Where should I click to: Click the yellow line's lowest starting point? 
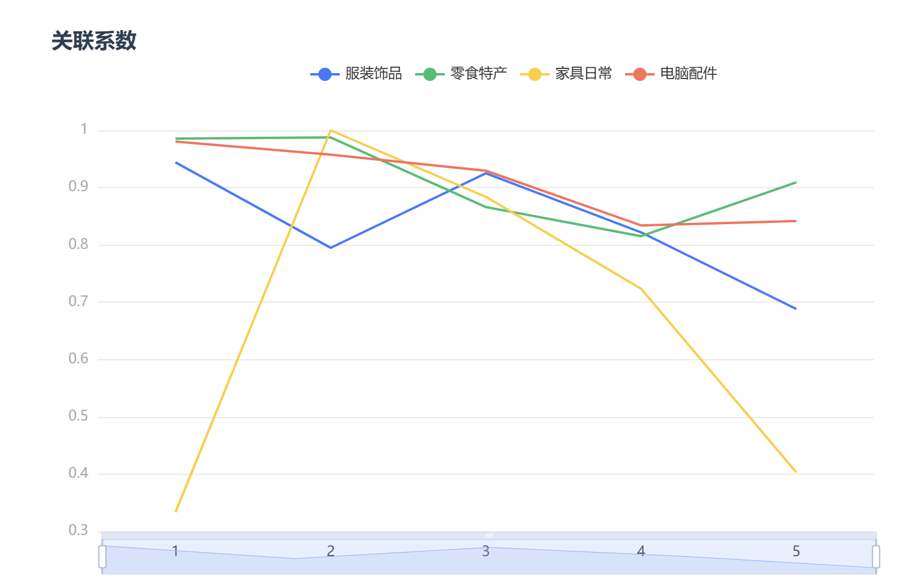[176, 511]
